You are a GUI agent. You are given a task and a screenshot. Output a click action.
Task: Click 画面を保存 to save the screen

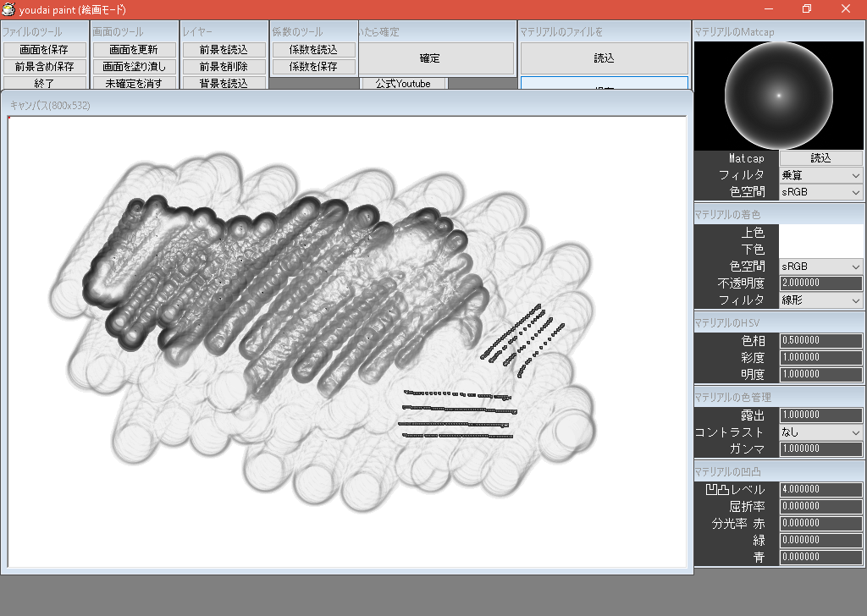[x=47, y=49]
